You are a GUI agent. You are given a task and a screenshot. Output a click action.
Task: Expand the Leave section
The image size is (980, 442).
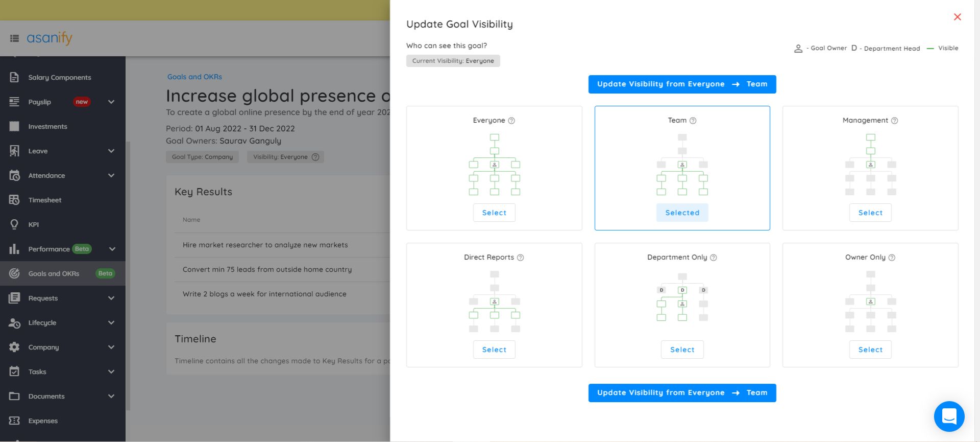(111, 151)
